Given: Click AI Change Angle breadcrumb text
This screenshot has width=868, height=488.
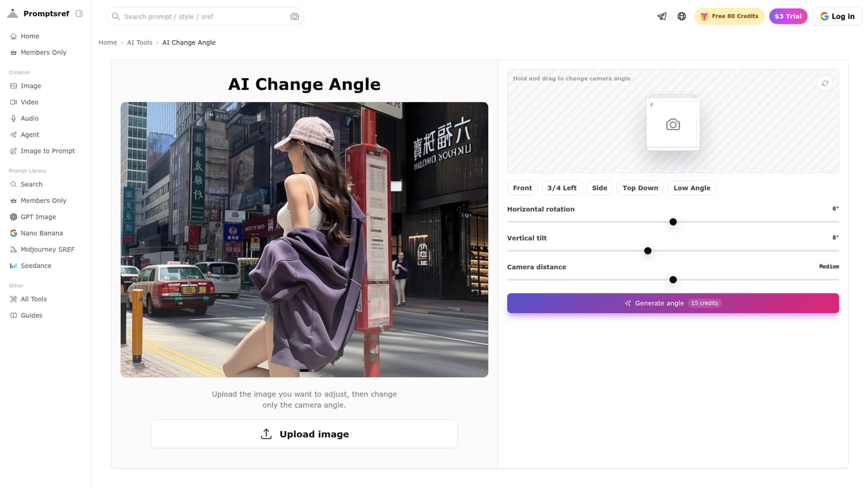Looking at the screenshot, I should (x=189, y=42).
